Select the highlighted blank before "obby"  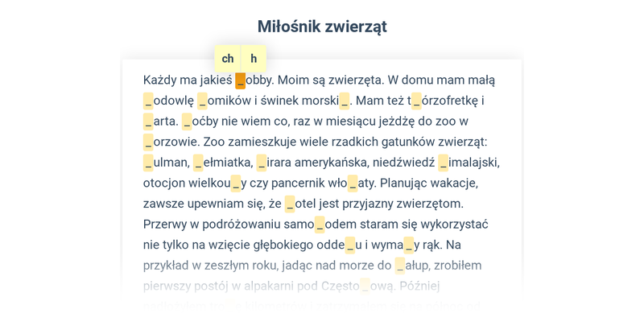tap(240, 80)
